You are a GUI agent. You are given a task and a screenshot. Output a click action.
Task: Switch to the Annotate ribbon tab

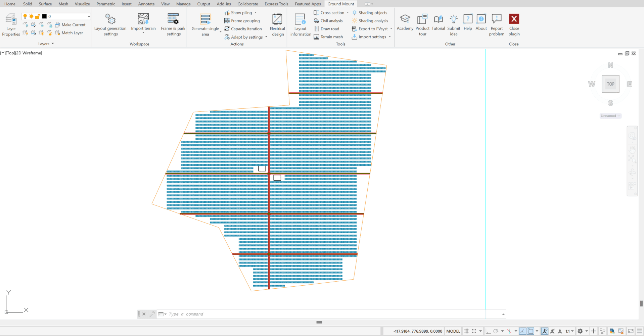tap(146, 4)
